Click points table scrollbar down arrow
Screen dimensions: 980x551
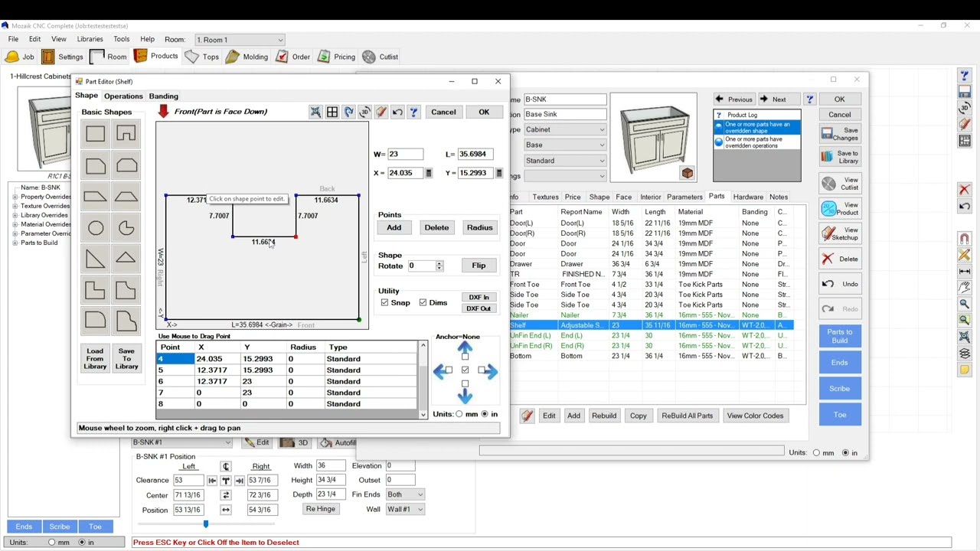pyautogui.click(x=423, y=415)
